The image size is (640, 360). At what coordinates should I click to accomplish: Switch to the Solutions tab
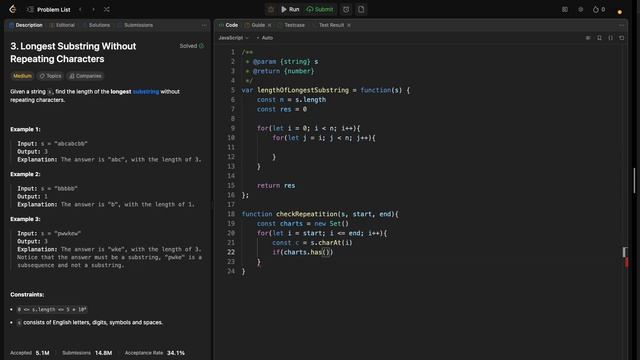click(96, 25)
